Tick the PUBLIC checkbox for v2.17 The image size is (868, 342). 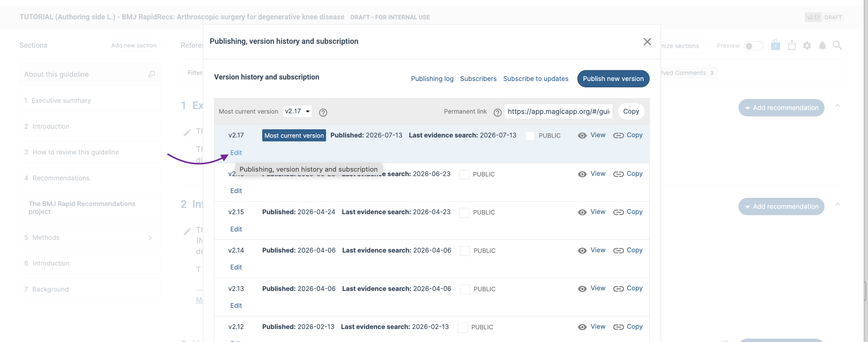pos(530,136)
